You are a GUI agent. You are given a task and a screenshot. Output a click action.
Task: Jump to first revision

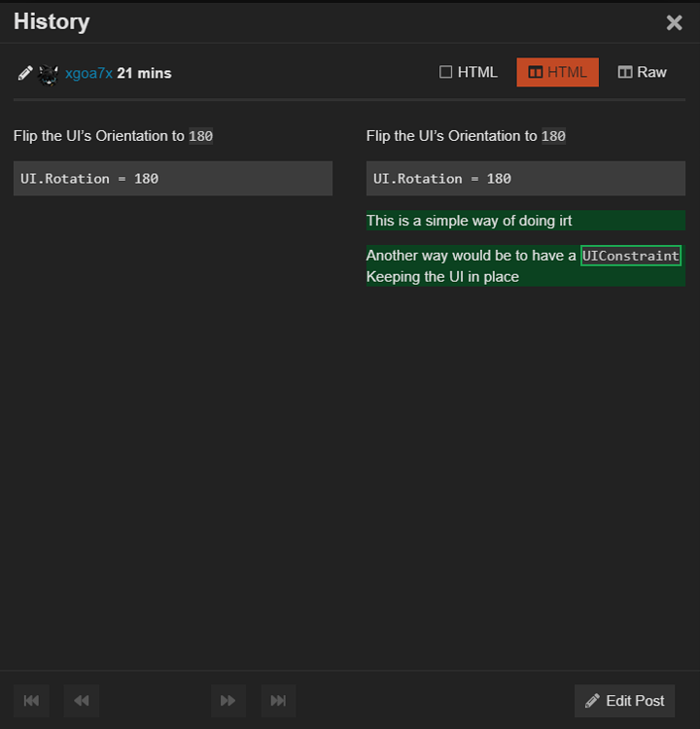pos(31,700)
